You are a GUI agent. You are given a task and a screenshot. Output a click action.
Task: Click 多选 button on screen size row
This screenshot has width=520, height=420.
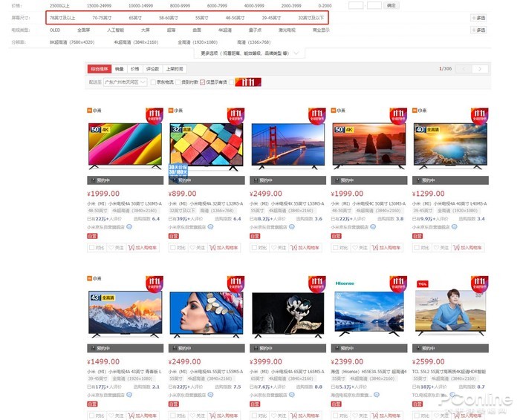(478, 18)
